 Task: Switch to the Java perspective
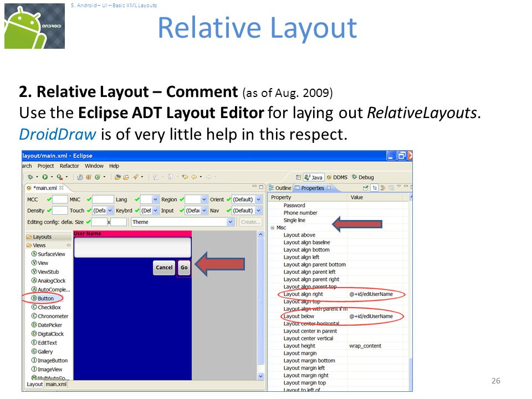(x=314, y=177)
